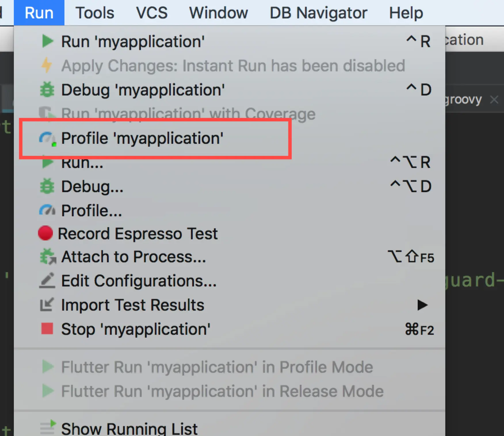Click the red Stop 'myapplication' square icon

(47, 329)
